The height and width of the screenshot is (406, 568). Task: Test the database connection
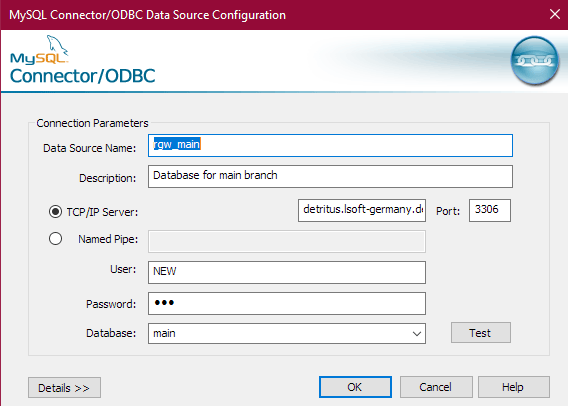481,332
